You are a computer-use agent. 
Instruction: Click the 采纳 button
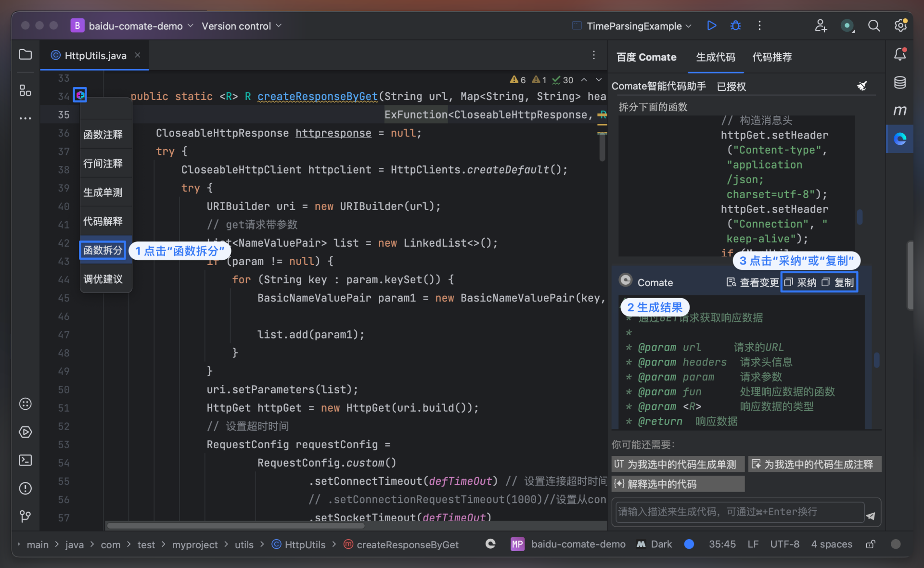pos(801,282)
